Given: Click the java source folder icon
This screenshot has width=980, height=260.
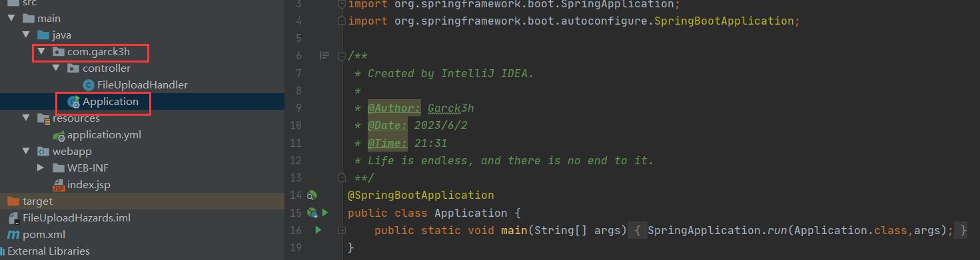Looking at the screenshot, I should click(43, 35).
